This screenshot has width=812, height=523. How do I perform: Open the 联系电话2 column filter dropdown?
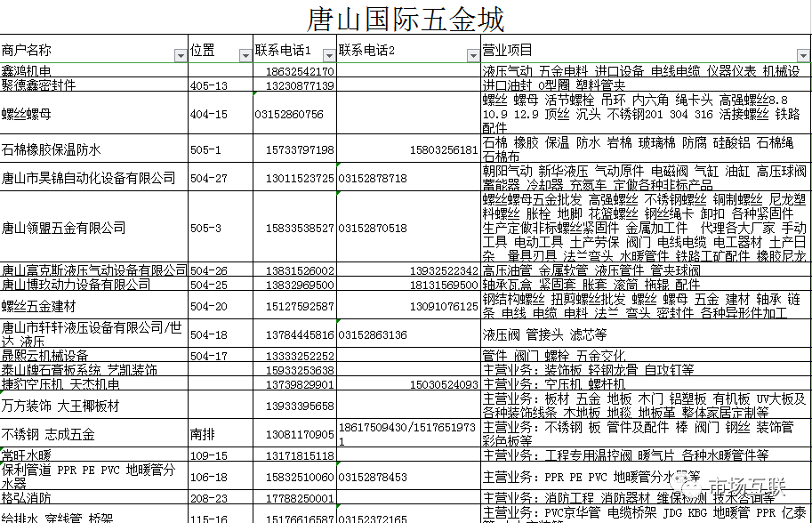pyautogui.click(x=473, y=55)
